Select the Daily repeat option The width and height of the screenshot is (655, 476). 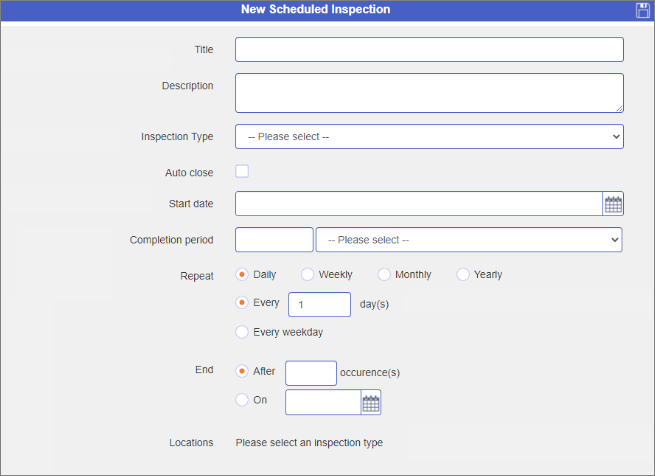(242, 275)
